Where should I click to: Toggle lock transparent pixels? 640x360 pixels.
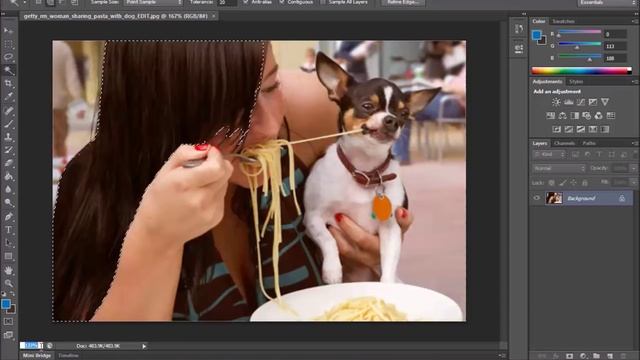coord(551,182)
